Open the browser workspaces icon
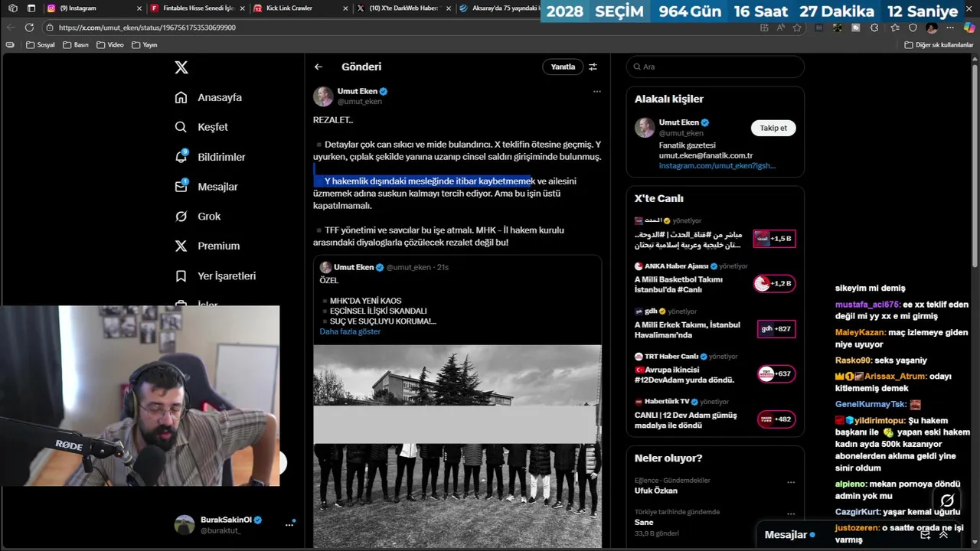Viewport: 980px width, 551px height. [12, 8]
